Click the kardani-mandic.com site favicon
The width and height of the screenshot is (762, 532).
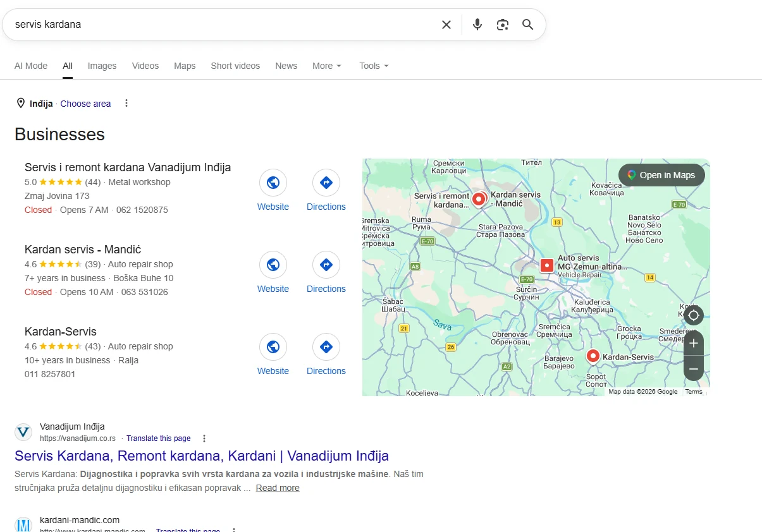pos(23,524)
